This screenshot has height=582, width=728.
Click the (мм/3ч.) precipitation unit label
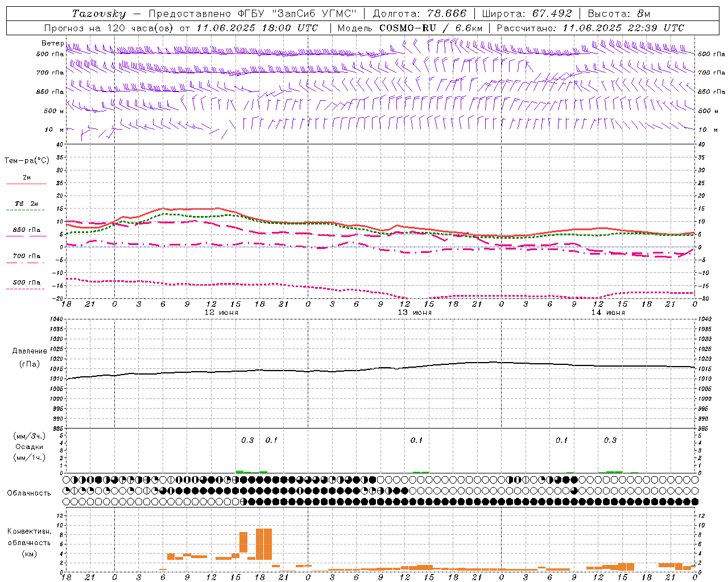click(30, 436)
